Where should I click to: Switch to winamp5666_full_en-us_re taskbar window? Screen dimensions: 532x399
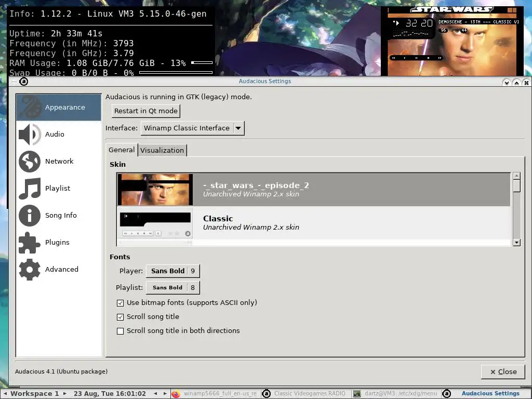tap(216, 394)
